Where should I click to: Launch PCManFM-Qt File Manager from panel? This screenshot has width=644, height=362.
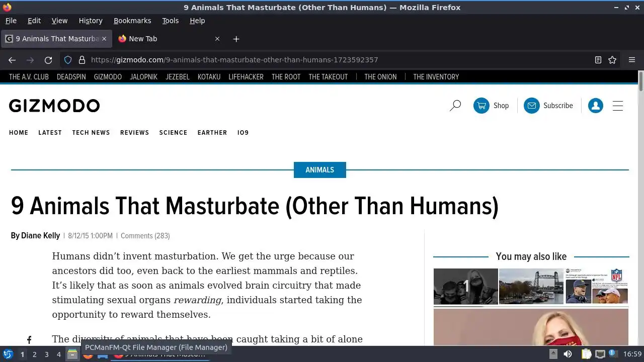click(72, 354)
